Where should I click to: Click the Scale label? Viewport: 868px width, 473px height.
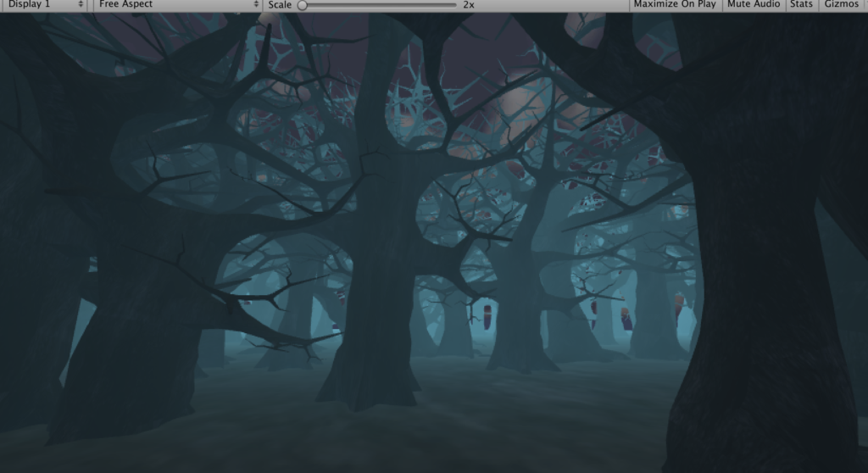[x=280, y=5]
